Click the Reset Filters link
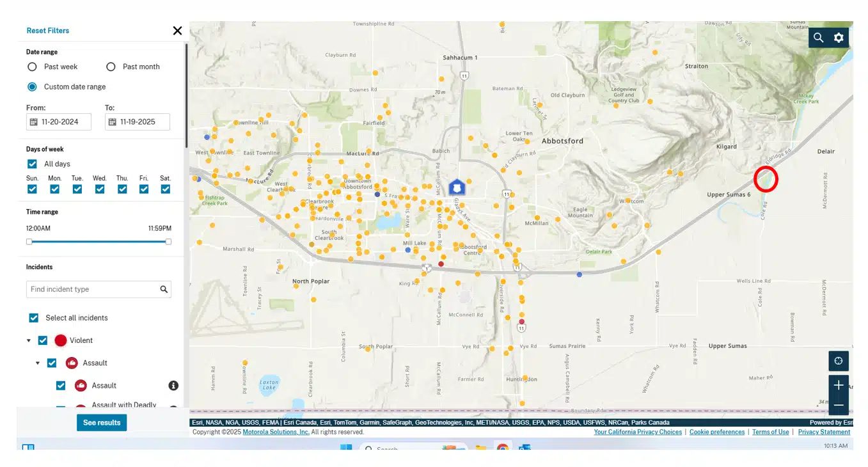Image resolution: width=868 pixels, height=467 pixels. (x=48, y=31)
